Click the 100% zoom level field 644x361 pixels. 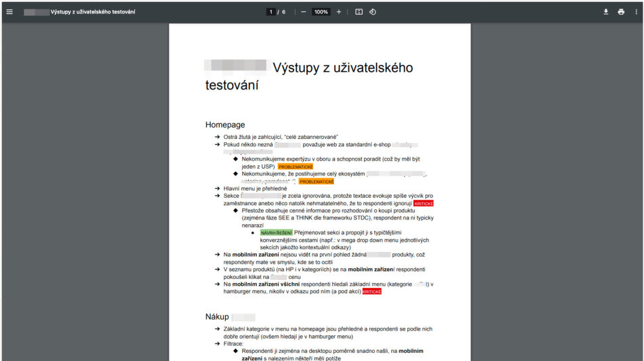coord(321,12)
